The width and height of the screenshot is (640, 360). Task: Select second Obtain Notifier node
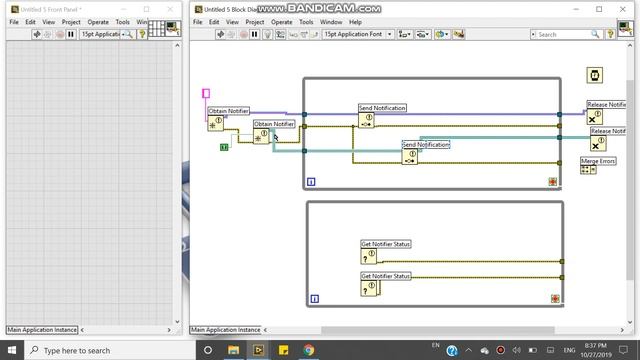261,136
